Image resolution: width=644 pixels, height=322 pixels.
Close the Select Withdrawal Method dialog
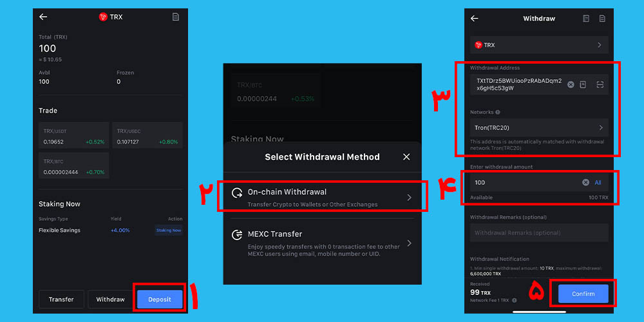point(406,156)
